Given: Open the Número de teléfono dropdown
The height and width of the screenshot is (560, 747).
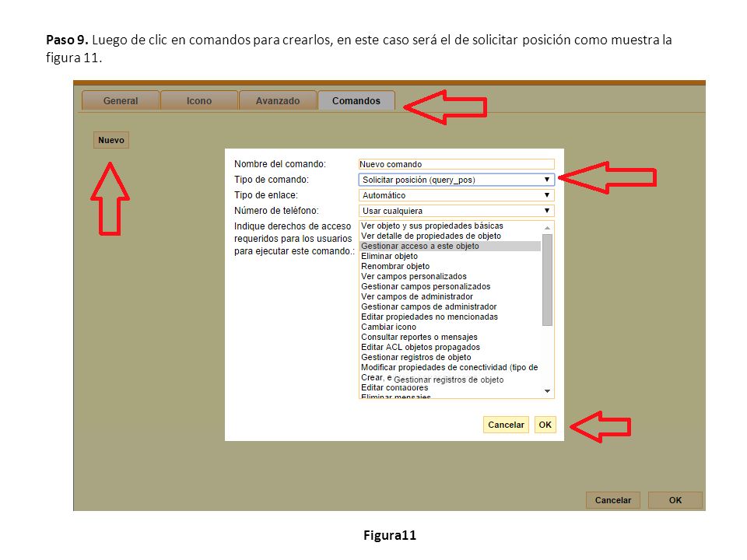Looking at the screenshot, I should click(457, 211).
